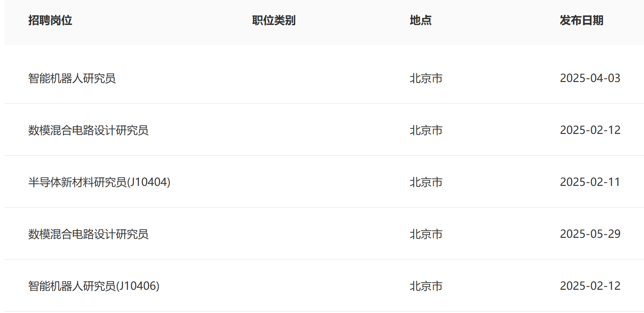Click the 2025-04-03 publish date
Screen dimensions: 644x313
590,78
